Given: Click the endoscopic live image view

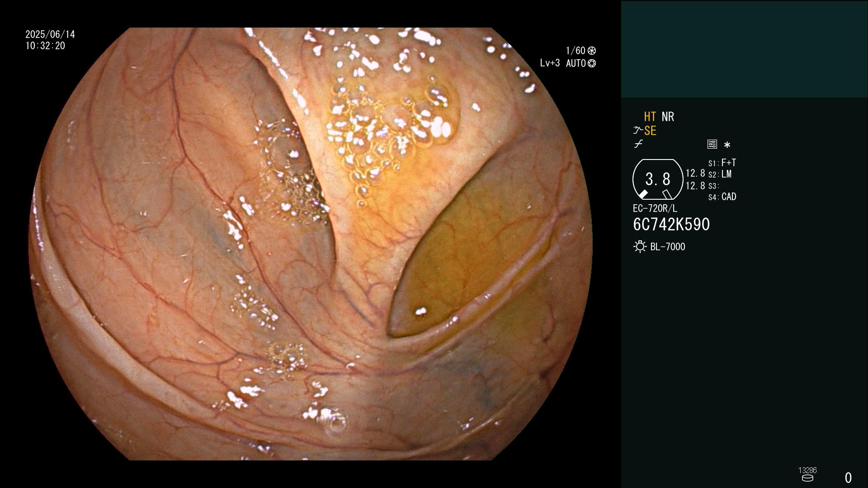Looking at the screenshot, I should [311, 244].
